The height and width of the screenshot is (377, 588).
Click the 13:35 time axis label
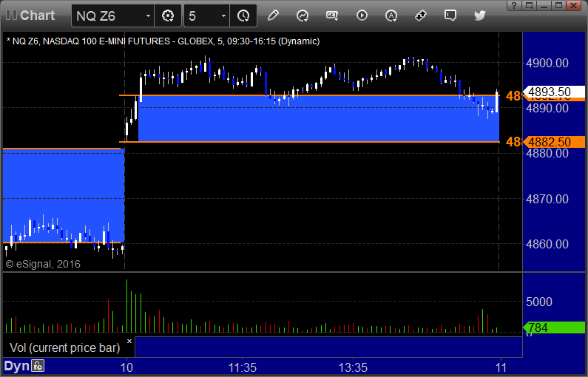(354, 367)
